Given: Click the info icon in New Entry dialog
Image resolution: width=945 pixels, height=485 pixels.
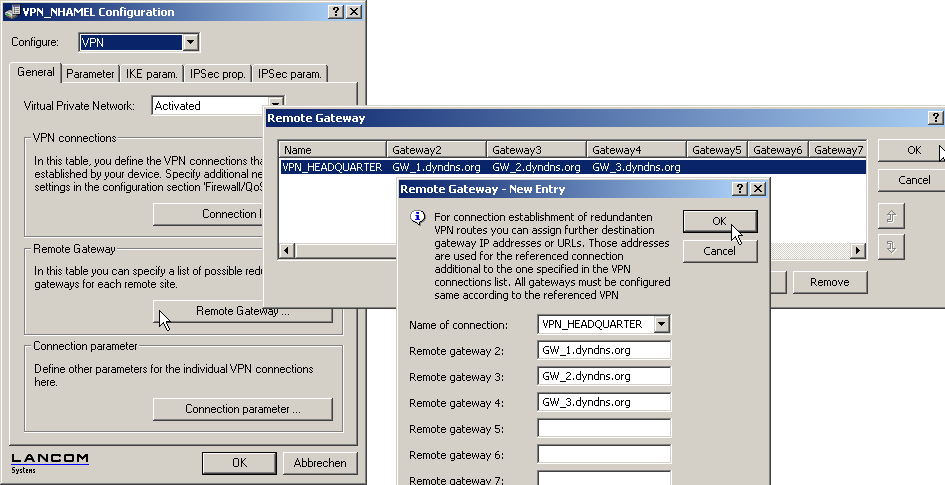Looking at the screenshot, I should coord(418,218).
